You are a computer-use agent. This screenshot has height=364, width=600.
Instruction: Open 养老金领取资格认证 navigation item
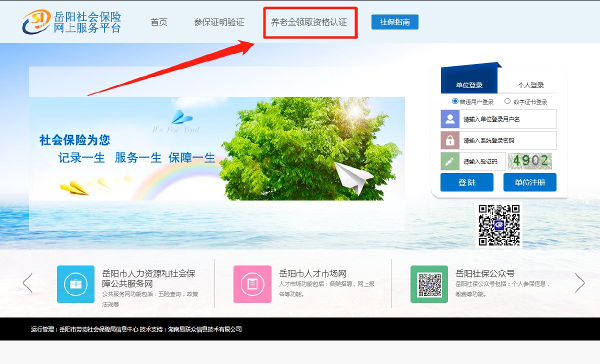click(309, 22)
